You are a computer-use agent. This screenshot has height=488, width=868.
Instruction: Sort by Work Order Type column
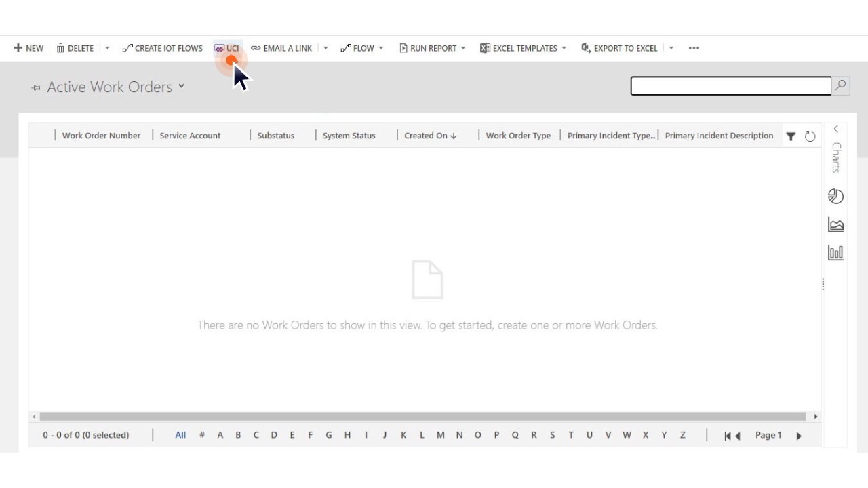518,136
